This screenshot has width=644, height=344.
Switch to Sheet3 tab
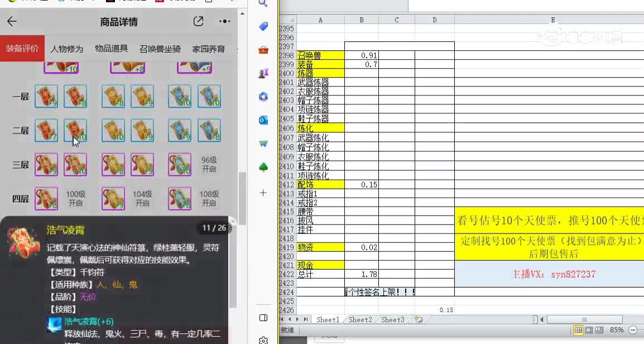392,319
